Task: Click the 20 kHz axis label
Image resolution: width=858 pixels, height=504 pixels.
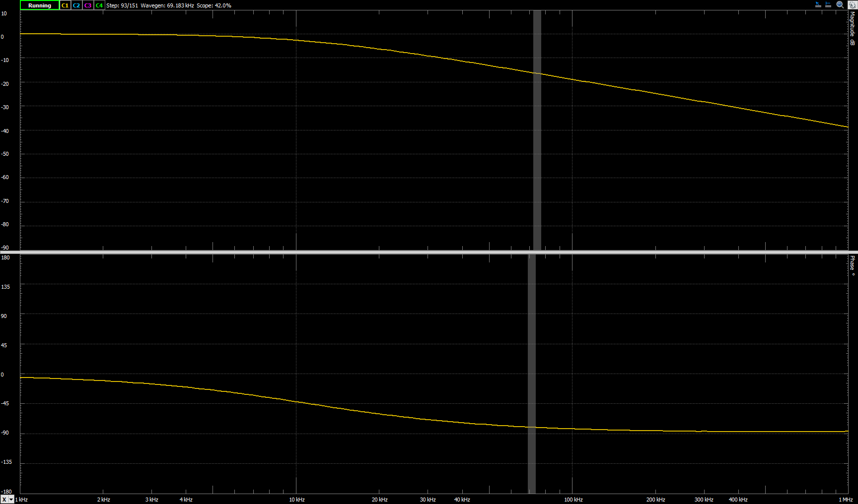Action: tap(380, 500)
